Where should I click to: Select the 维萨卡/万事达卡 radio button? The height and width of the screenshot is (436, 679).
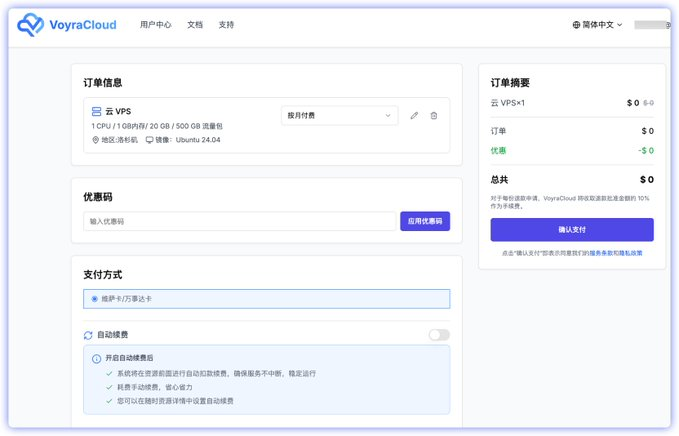pos(95,299)
